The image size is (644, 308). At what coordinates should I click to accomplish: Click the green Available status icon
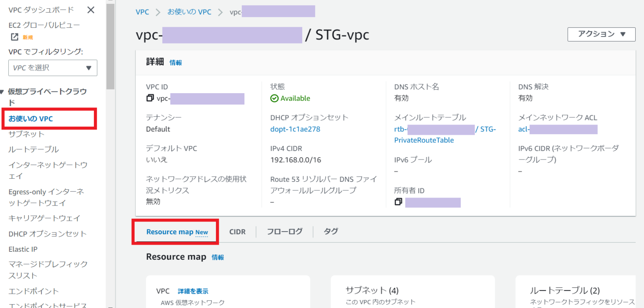tap(274, 98)
